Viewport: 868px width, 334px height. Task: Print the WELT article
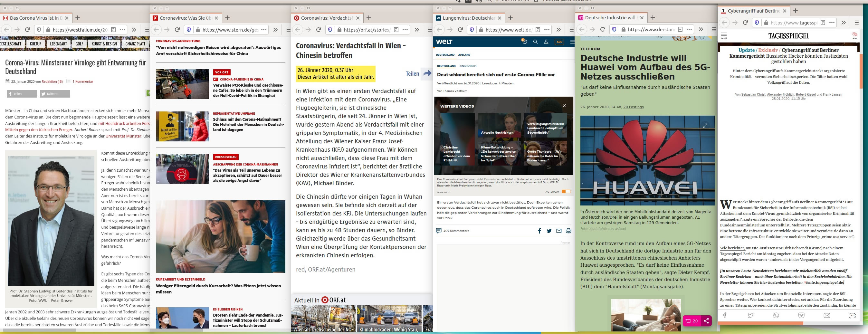point(568,231)
